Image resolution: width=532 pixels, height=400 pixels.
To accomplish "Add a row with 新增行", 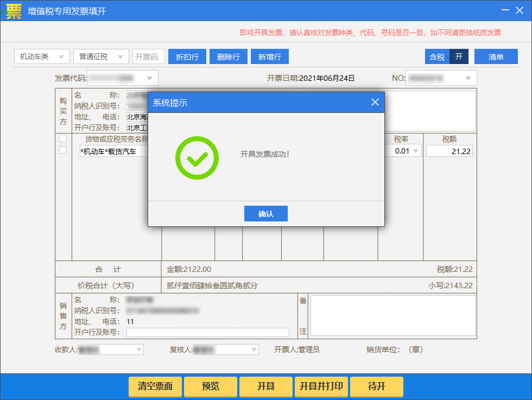I will (x=270, y=56).
